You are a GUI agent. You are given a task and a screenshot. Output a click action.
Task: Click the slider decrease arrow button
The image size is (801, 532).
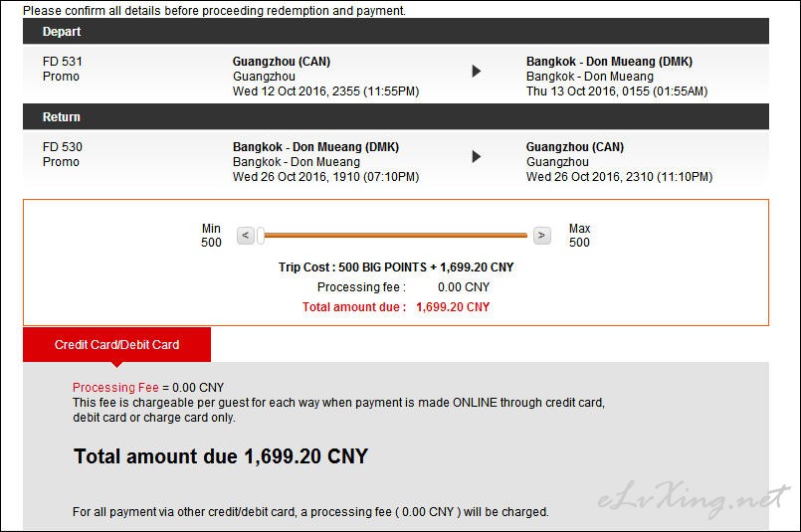click(245, 236)
